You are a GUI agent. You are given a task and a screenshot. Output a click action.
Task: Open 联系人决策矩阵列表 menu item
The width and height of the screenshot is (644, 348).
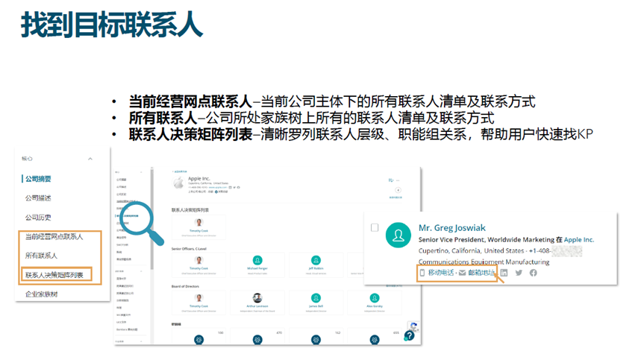pyautogui.click(x=54, y=275)
